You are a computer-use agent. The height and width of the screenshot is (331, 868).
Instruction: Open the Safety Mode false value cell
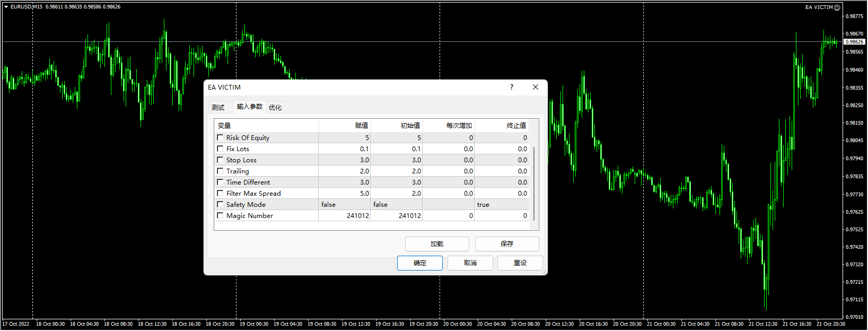344,205
